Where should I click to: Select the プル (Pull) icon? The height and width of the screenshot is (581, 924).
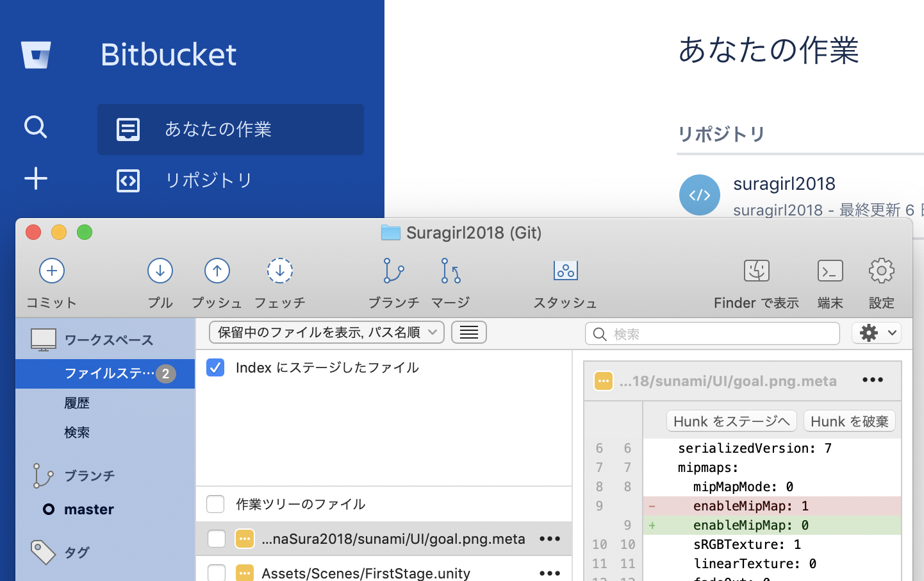pos(160,271)
